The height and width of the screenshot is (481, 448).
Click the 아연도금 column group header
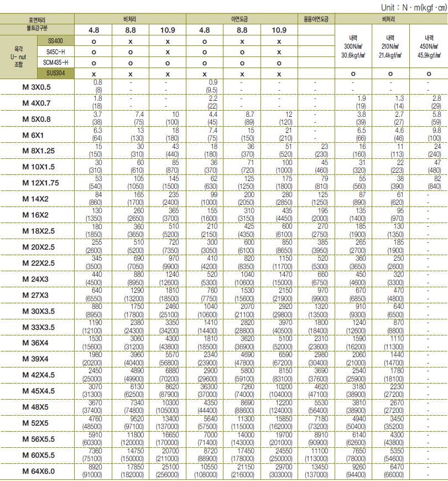click(x=241, y=19)
